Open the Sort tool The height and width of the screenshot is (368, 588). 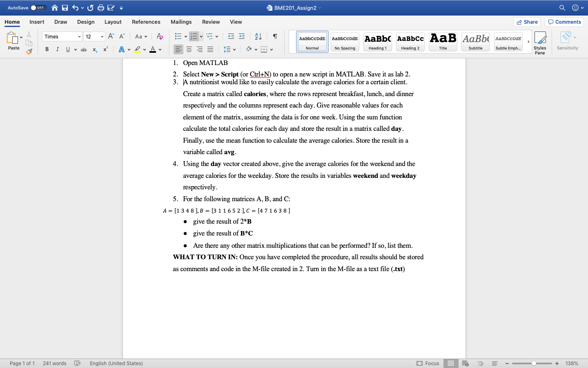[258, 36]
